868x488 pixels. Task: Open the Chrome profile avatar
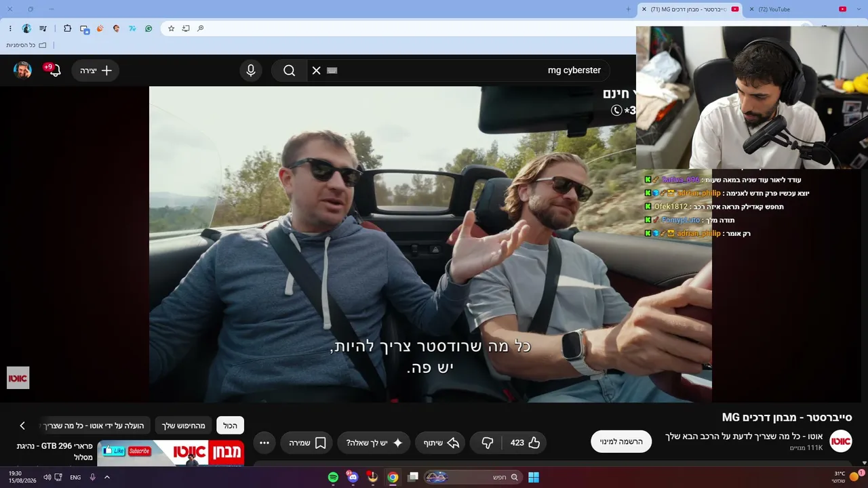point(26,28)
